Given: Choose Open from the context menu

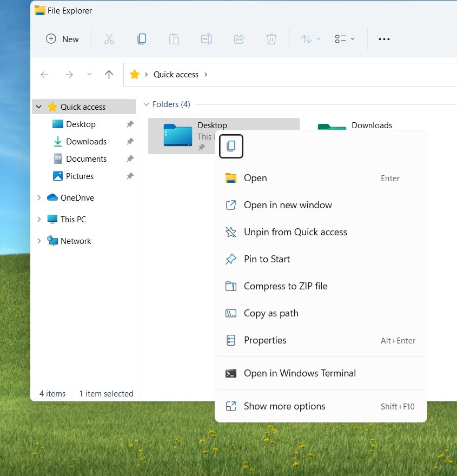Looking at the screenshot, I should (x=321, y=178).
